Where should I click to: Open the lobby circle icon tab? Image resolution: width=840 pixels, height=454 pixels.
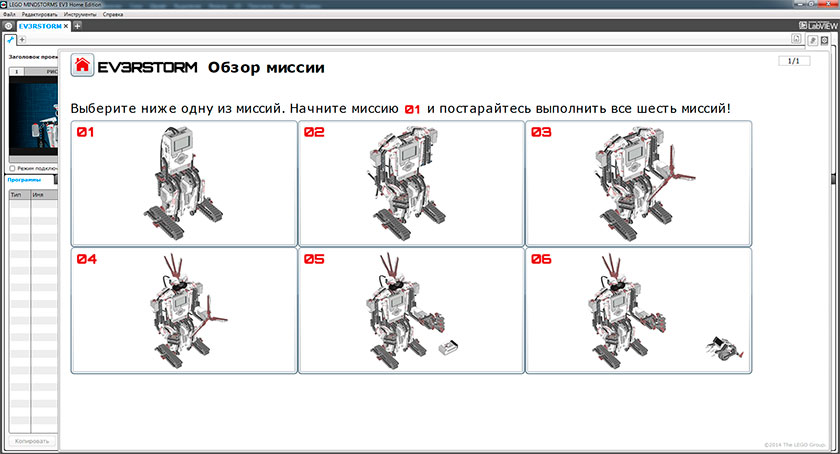point(8,26)
